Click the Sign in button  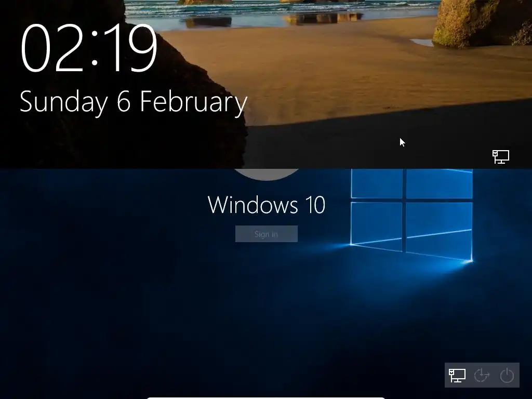(267, 234)
